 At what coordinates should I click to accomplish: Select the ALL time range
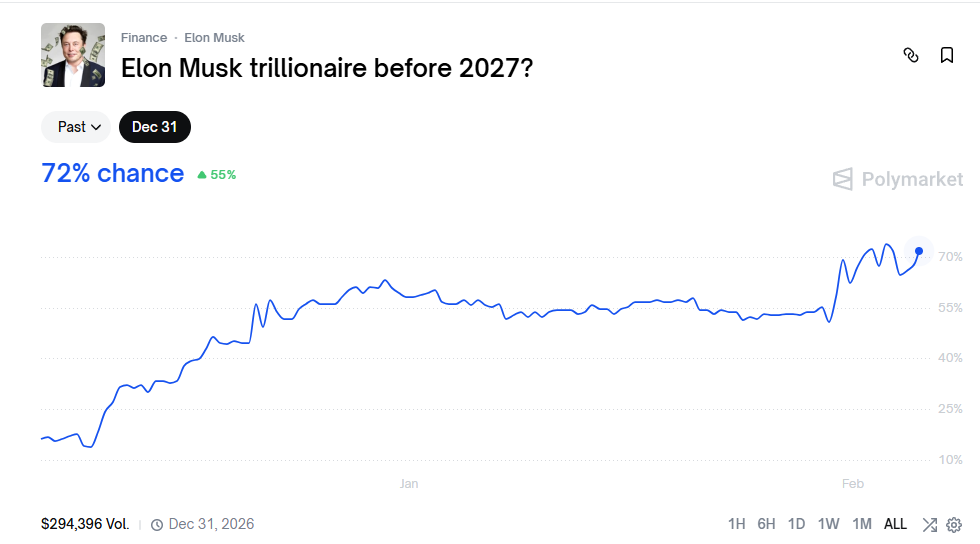(895, 524)
